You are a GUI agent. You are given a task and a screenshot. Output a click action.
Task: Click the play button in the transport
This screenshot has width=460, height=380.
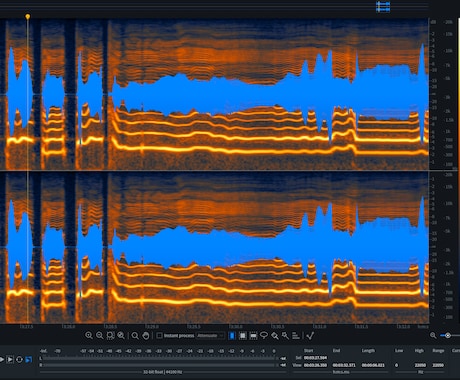[2, 359]
